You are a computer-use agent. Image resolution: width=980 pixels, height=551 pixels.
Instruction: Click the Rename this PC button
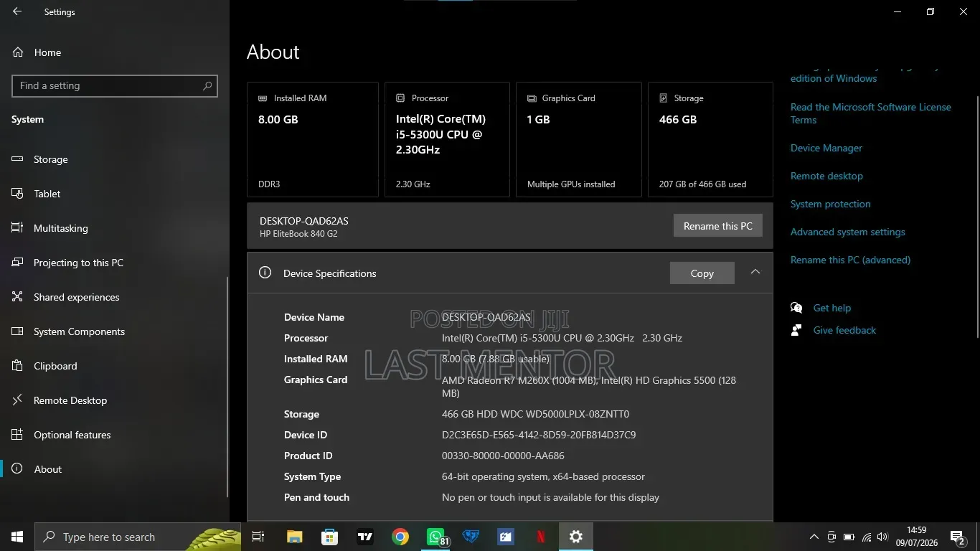click(718, 226)
